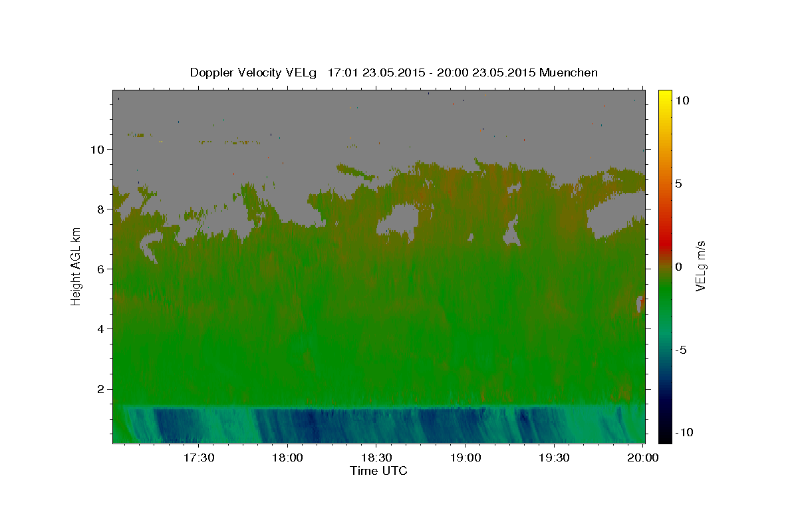The height and width of the screenshot is (532, 798).
Task: Click the 20:00 time tick label
Action: pyautogui.click(x=642, y=458)
